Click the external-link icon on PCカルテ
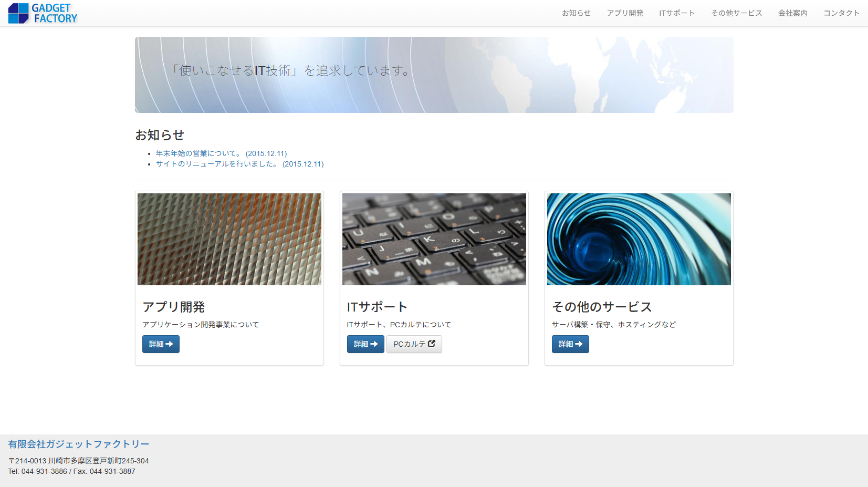Image resolution: width=868 pixels, height=487 pixels. coord(432,344)
